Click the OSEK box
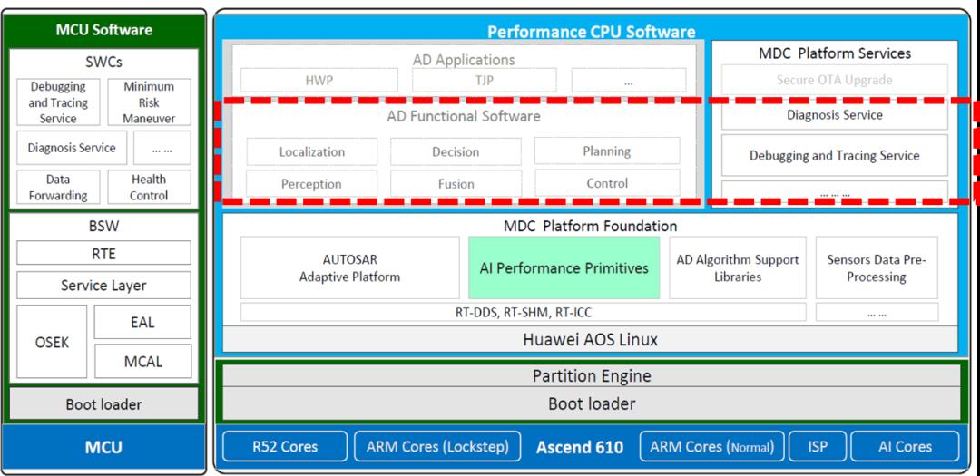Image resolution: width=980 pixels, height=476 pixels. (x=52, y=342)
